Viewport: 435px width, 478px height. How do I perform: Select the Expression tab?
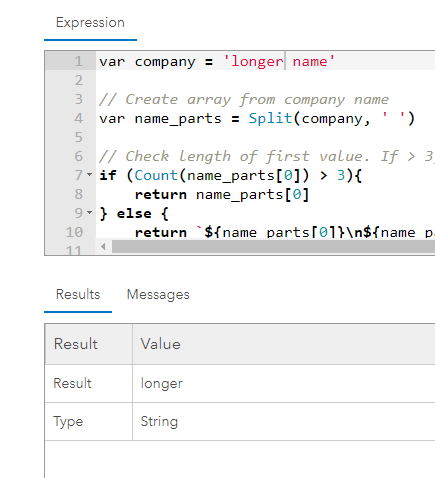(90, 23)
